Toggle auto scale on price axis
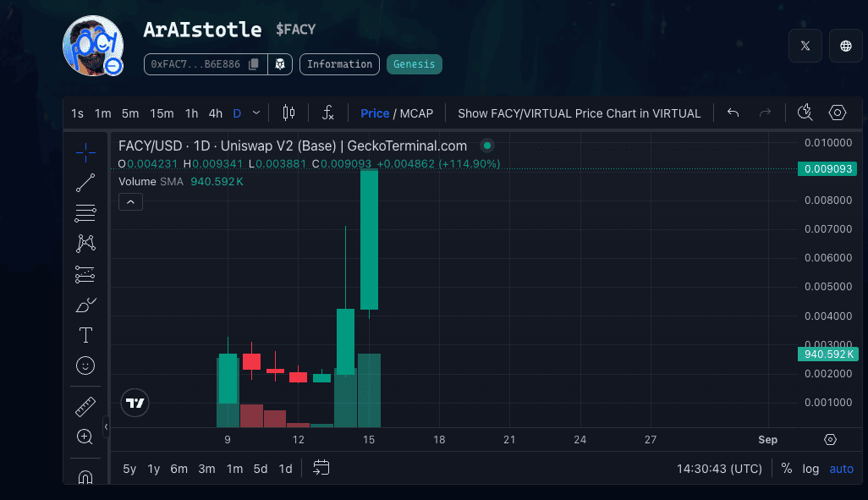This screenshot has height=500, width=868. 841,469
